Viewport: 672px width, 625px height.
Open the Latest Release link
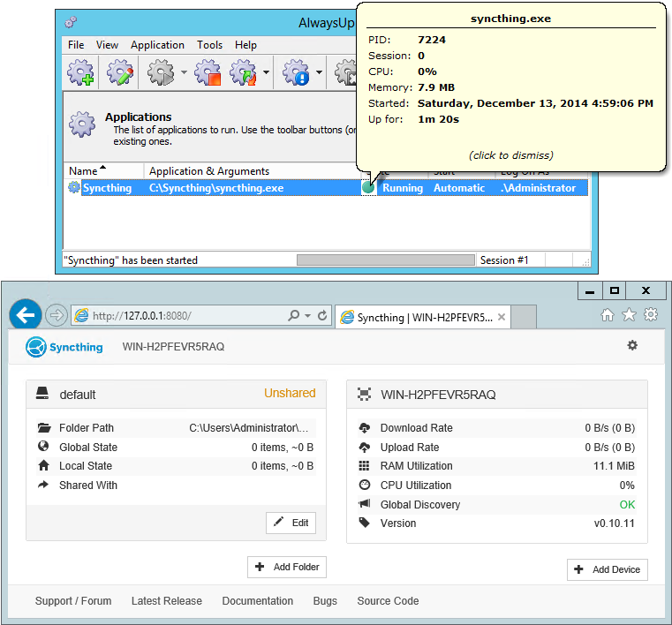167,601
